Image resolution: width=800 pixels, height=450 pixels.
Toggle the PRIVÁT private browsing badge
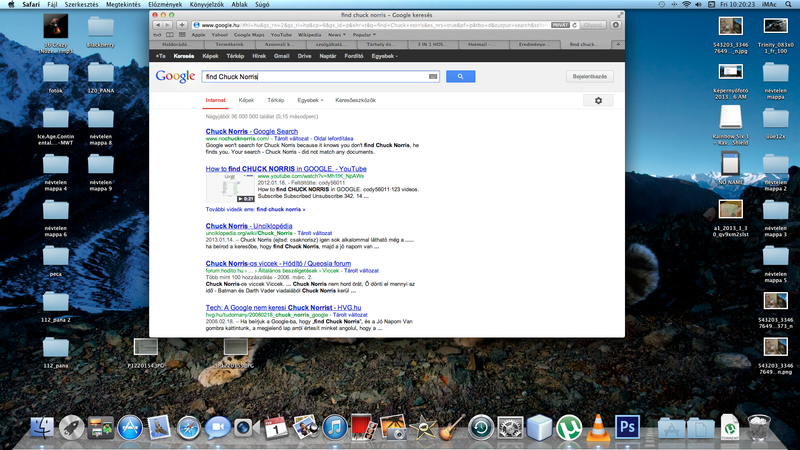pyautogui.click(x=560, y=25)
